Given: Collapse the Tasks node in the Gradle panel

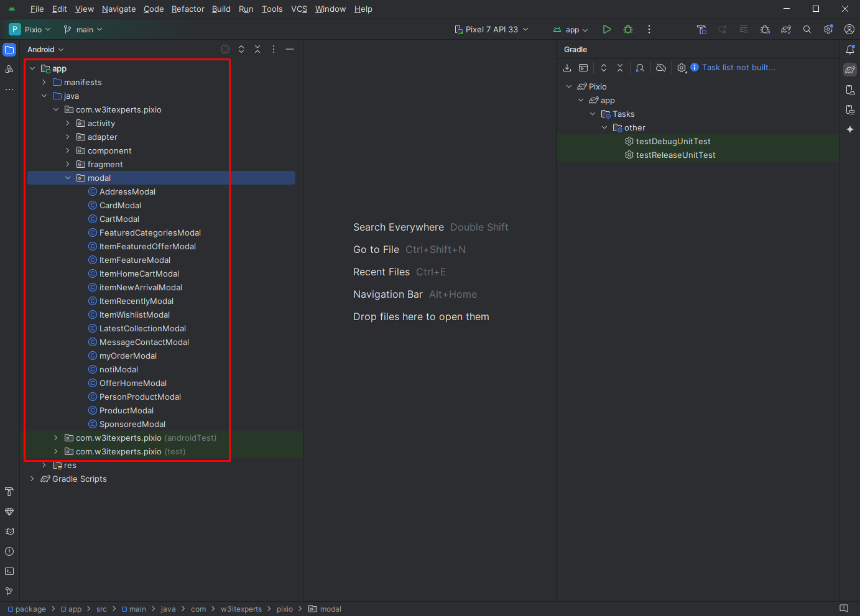Looking at the screenshot, I should tap(593, 114).
